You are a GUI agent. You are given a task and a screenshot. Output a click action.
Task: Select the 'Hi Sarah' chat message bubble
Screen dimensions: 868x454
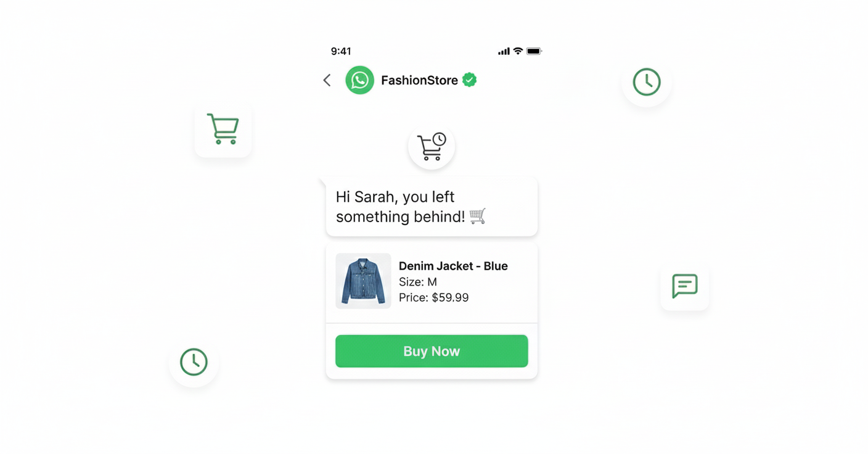pyautogui.click(x=431, y=207)
